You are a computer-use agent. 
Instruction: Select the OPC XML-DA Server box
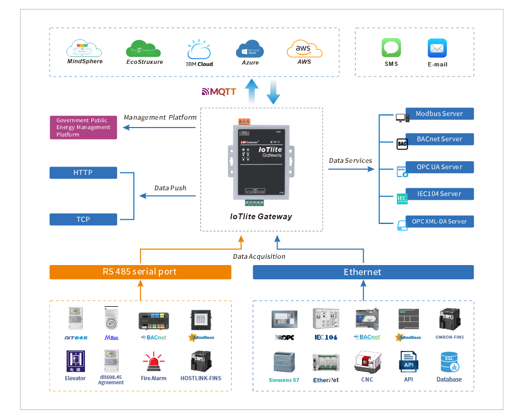tap(439, 221)
